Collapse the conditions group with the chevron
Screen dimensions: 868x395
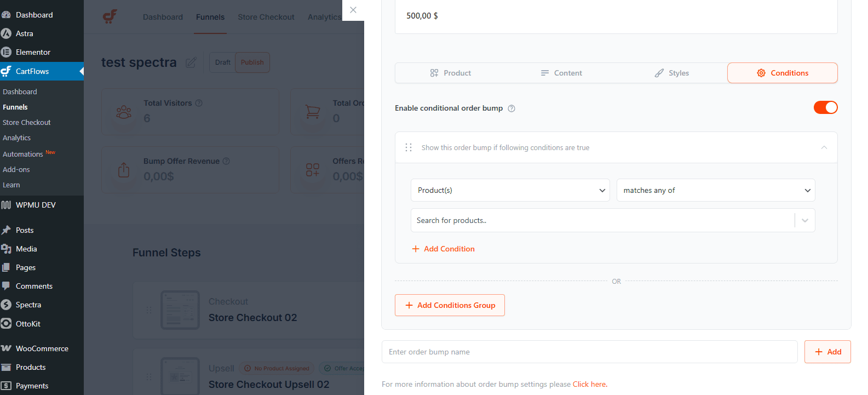point(824,147)
